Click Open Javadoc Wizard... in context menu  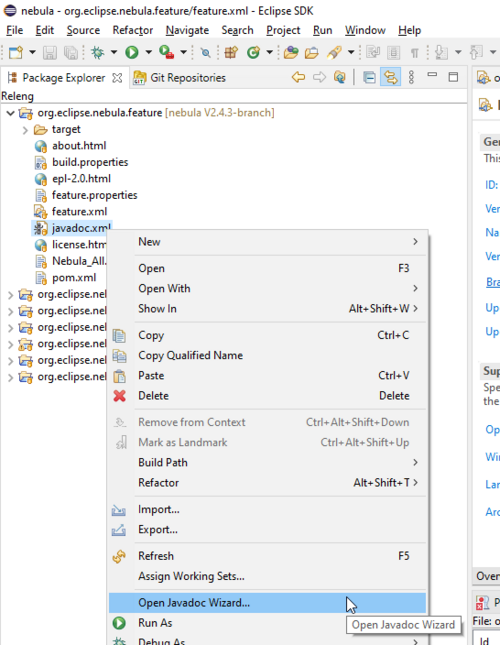267,603
